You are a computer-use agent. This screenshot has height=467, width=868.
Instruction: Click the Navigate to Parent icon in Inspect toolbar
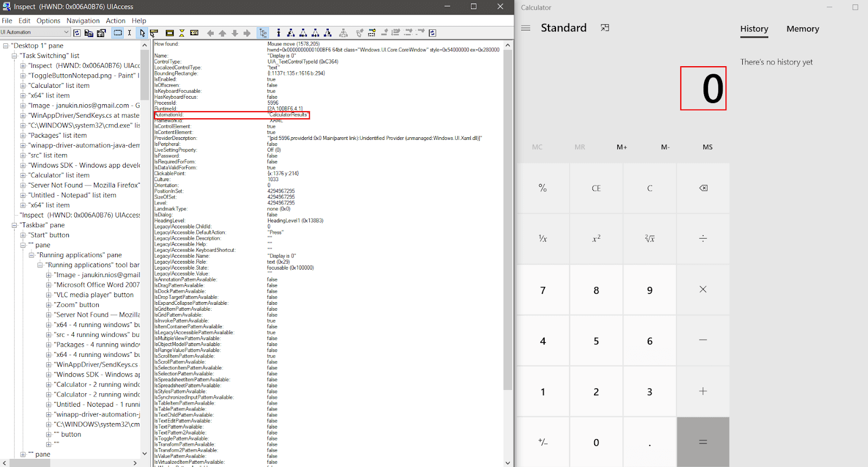222,33
